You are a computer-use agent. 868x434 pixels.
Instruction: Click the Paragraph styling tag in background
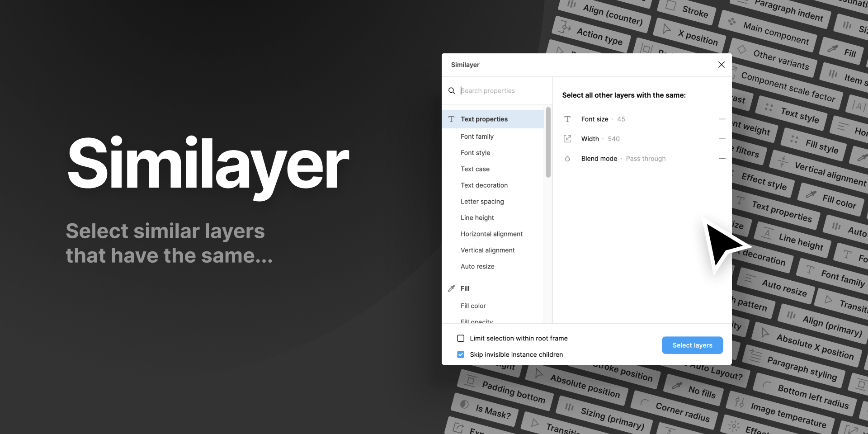coord(795,367)
